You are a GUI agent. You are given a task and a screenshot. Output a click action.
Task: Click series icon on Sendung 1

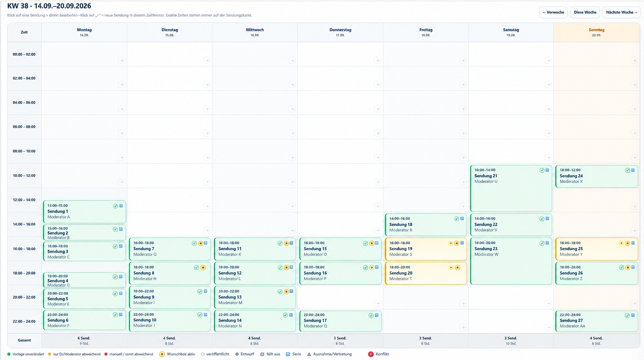(121, 206)
